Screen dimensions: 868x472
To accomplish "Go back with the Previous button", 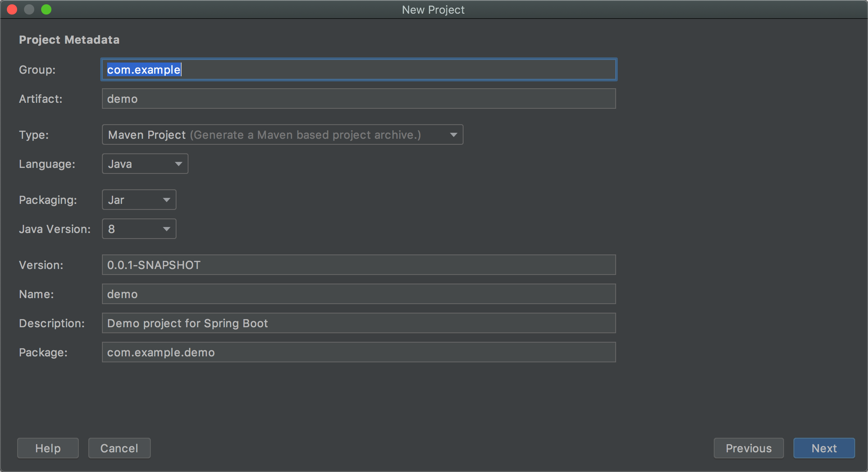I will coord(748,448).
